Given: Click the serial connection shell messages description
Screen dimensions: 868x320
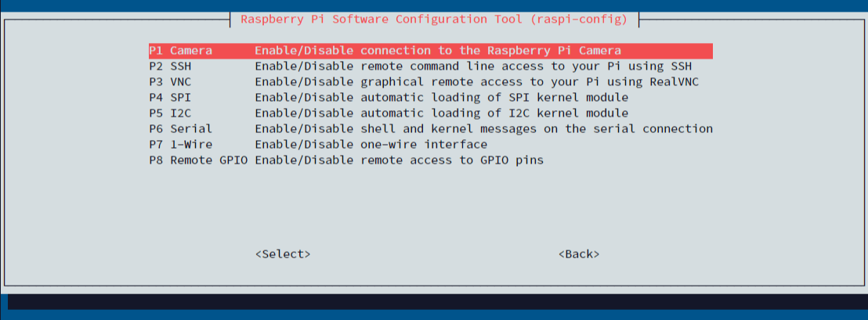Looking at the screenshot, I should [x=484, y=129].
